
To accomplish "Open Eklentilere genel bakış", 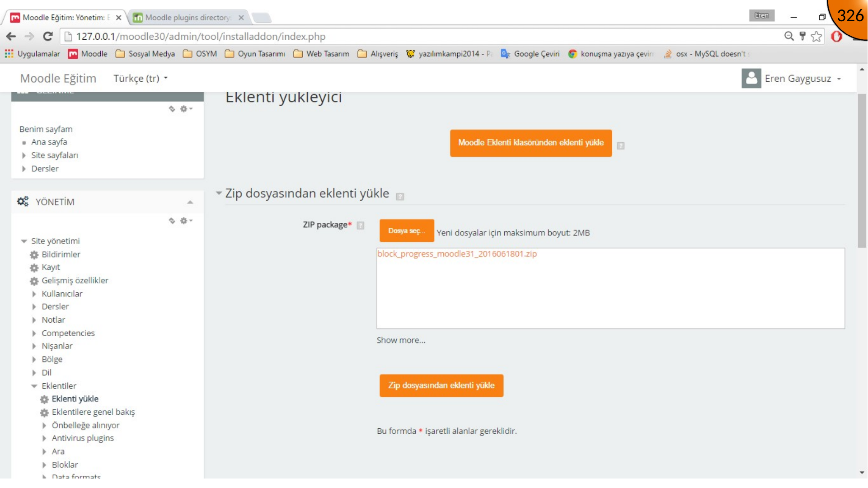I will coord(93,412).
